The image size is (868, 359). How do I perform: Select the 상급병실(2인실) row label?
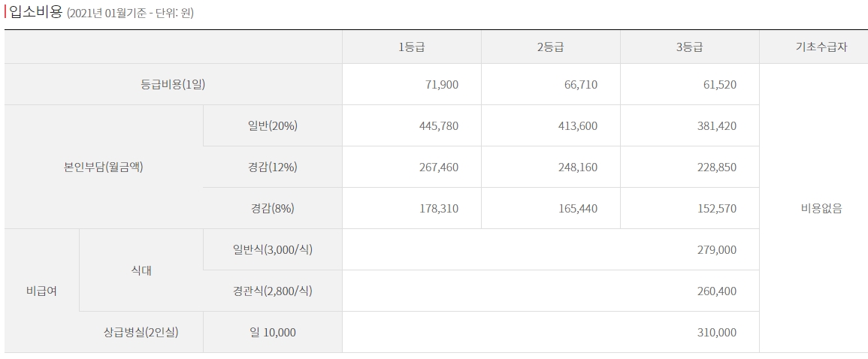[x=141, y=332]
